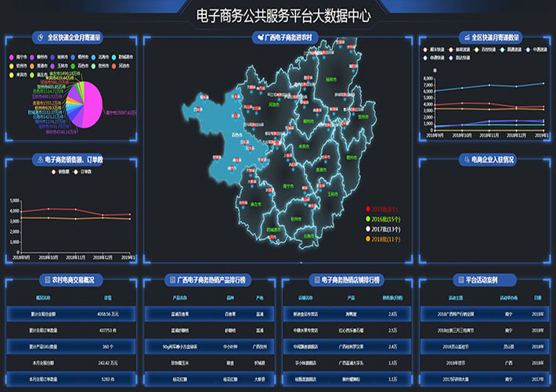Click the orange 2018批(11个) map legend dot
This screenshot has width=556, height=392.
(368, 239)
